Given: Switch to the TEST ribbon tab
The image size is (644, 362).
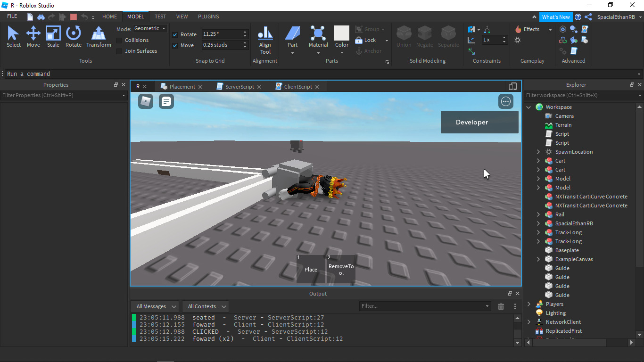Looking at the screenshot, I should coord(160,16).
